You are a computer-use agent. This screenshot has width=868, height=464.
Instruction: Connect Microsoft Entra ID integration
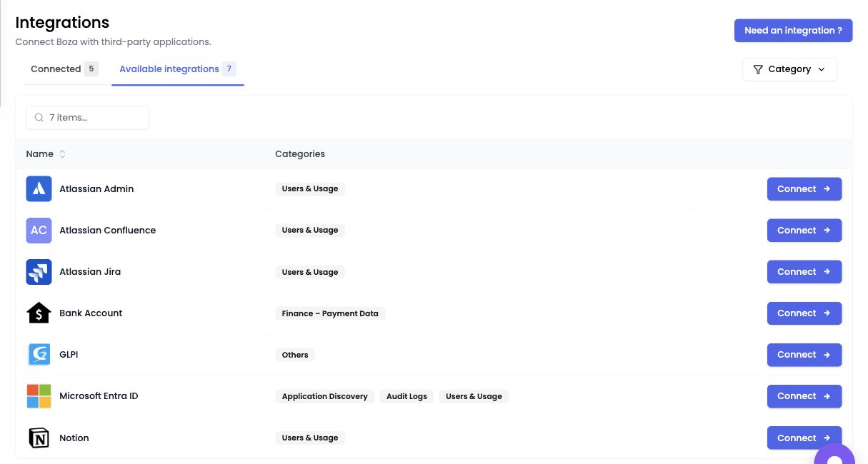coord(804,396)
